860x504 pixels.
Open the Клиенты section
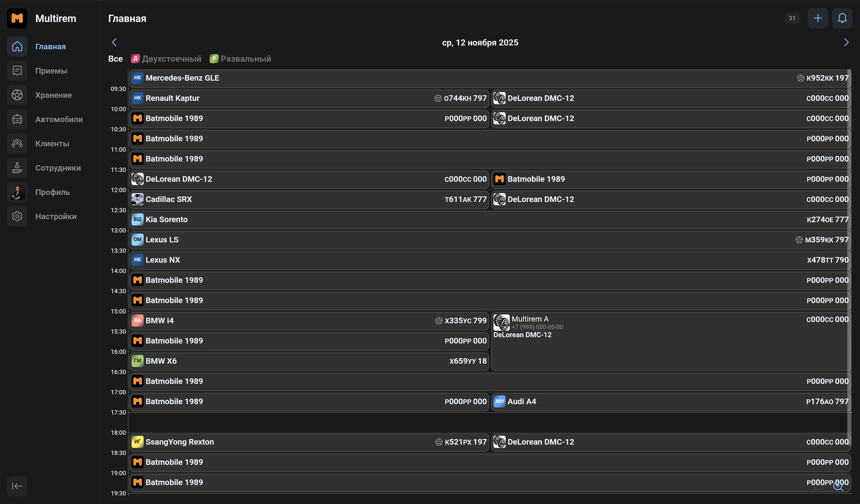(x=52, y=144)
